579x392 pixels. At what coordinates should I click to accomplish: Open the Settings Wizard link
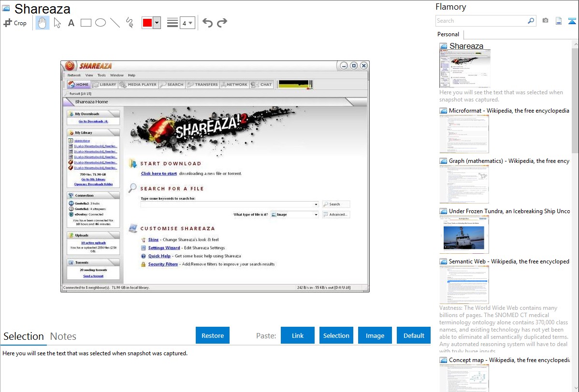point(164,248)
